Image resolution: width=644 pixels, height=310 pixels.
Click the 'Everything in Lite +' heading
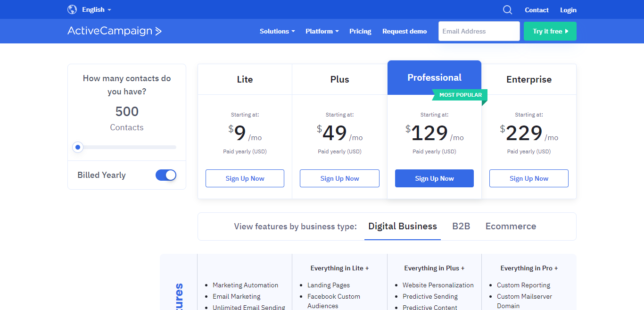point(339,268)
